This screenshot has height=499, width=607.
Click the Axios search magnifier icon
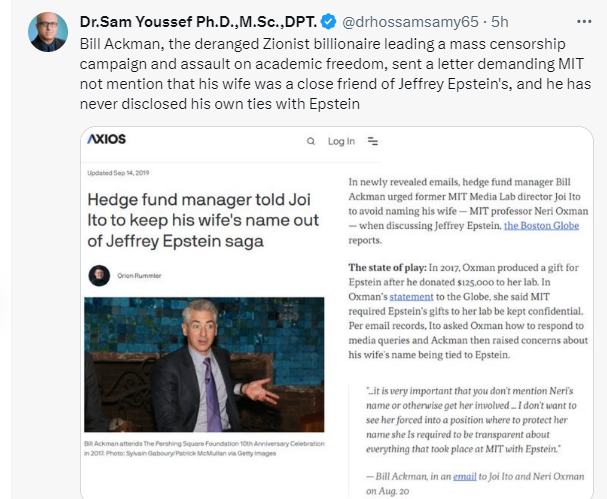coord(311,141)
